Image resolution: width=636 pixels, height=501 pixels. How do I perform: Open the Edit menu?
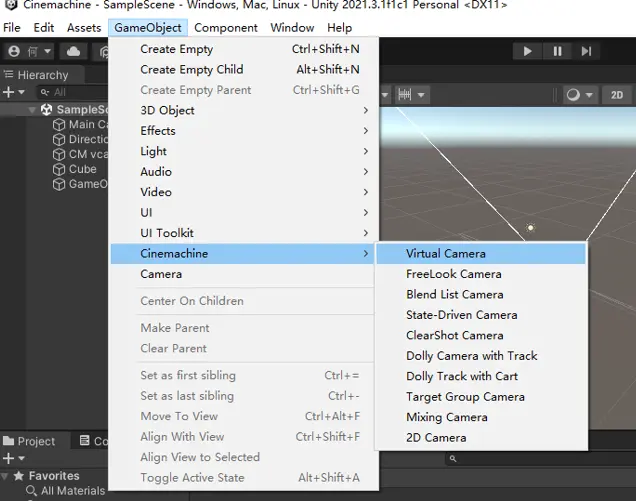point(43,28)
